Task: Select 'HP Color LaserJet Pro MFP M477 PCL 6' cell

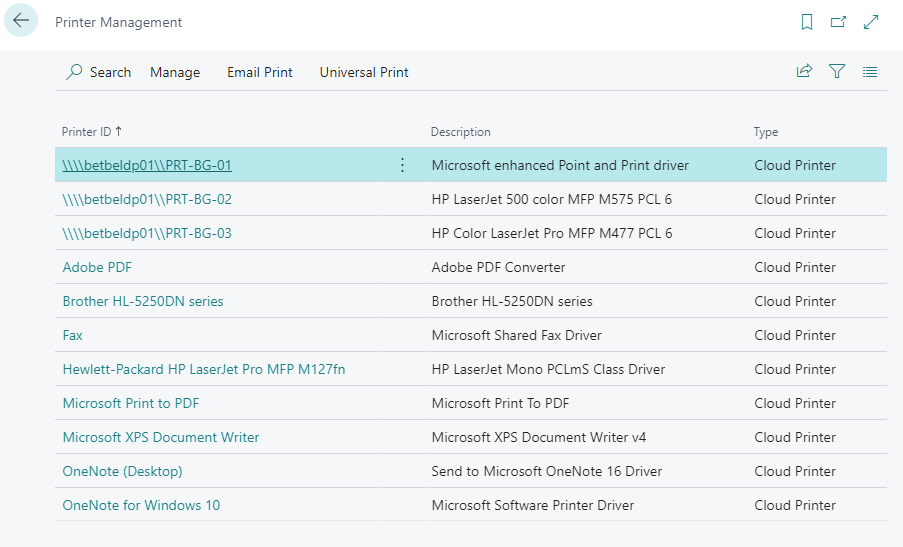Action: 552,233
